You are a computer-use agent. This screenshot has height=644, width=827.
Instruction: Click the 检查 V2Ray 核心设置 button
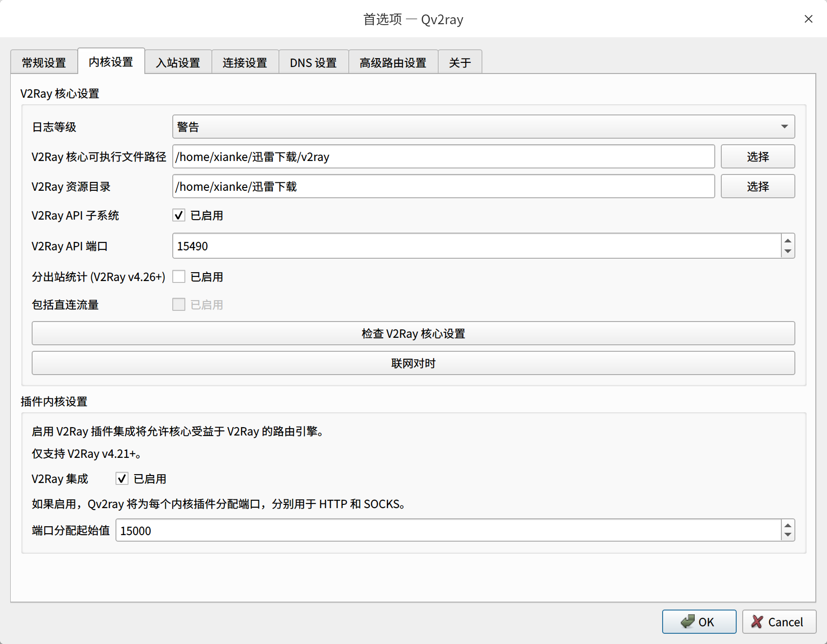(413, 334)
